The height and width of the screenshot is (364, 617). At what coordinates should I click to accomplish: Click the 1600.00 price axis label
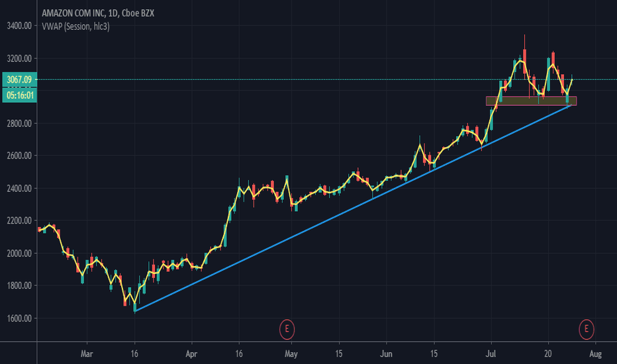click(x=19, y=318)
